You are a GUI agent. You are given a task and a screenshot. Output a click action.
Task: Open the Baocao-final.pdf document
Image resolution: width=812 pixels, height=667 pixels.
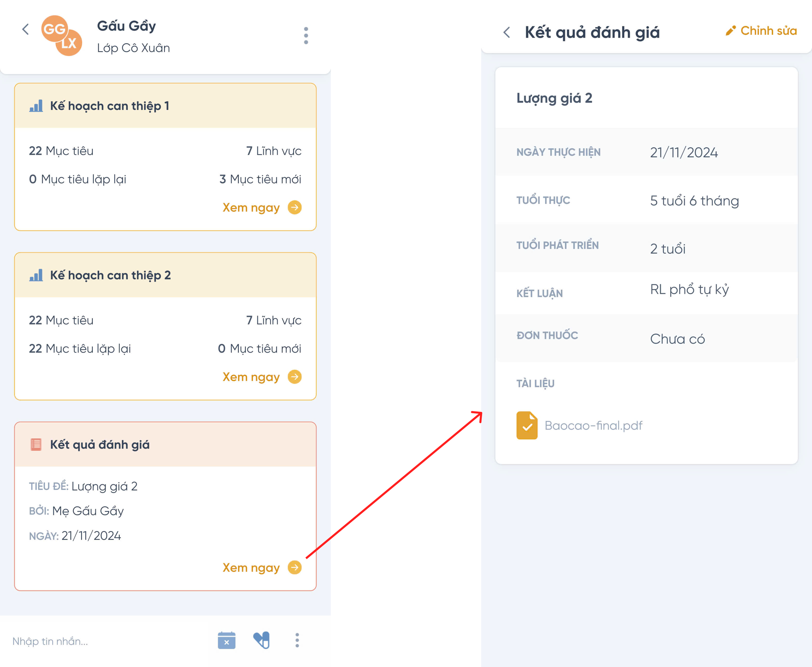(x=593, y=425)
